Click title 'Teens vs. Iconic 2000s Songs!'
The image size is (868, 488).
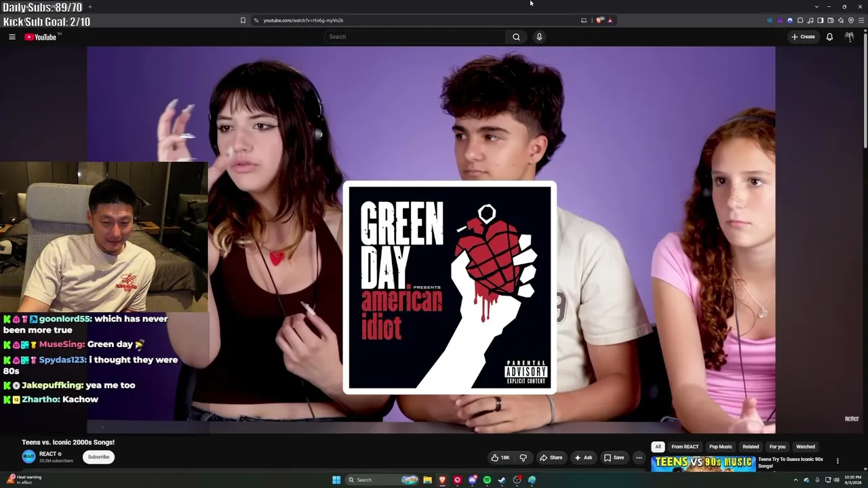tap(68, 442)
